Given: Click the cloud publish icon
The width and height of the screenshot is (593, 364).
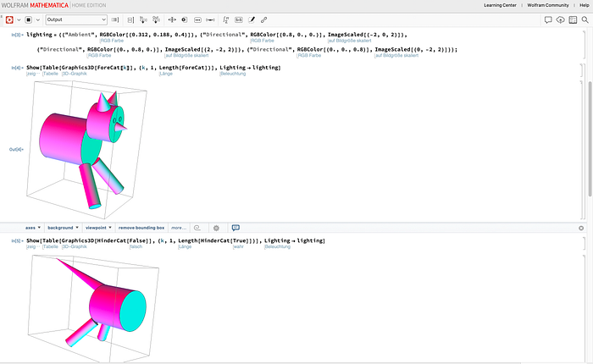Looking at the screenshot, I should coord(561,19).
